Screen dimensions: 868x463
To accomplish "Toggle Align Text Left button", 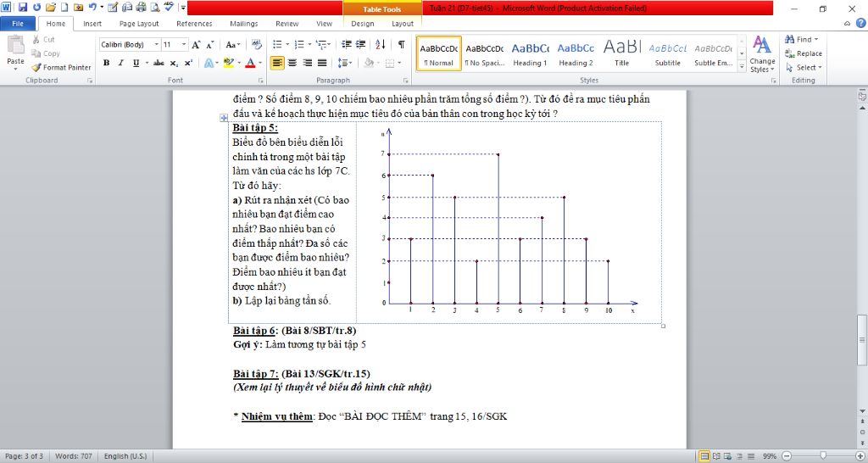I will click(x=277, y=63).
